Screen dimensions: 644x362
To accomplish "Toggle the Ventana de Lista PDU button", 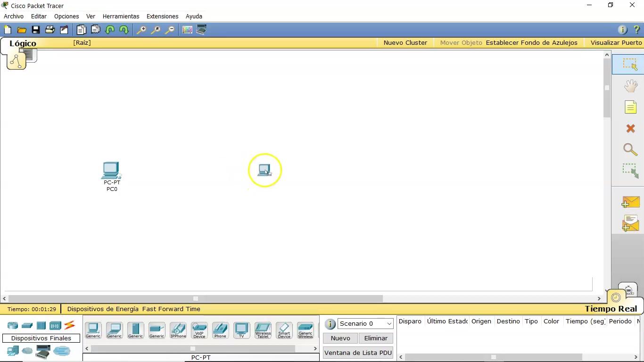I will click(x=358, y=353).
